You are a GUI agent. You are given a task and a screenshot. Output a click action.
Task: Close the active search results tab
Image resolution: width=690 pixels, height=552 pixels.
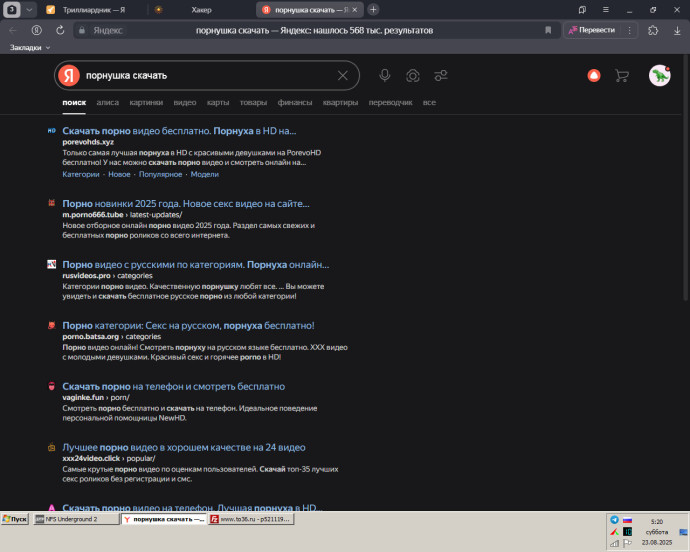(355, 10)
